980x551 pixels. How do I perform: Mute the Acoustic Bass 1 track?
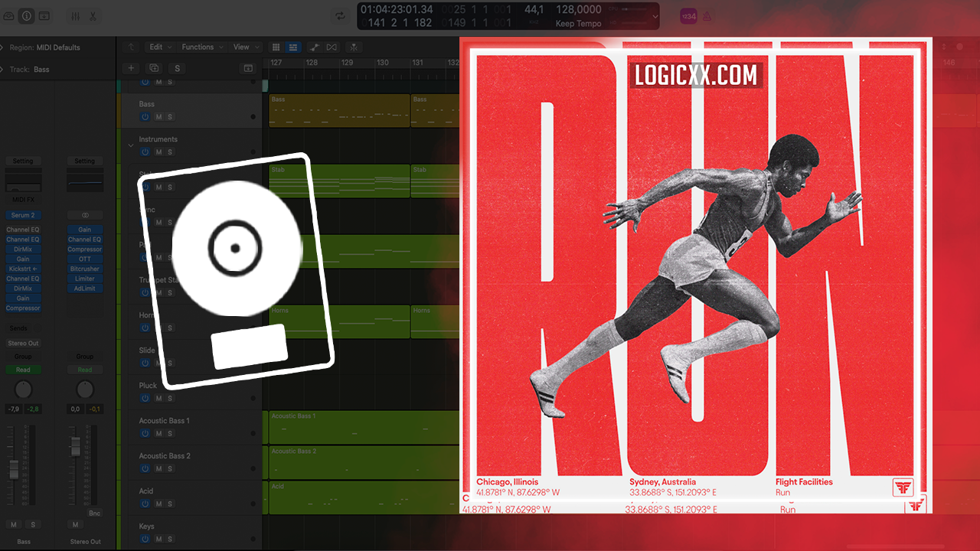pyautogui.click(x=158, y=433)
